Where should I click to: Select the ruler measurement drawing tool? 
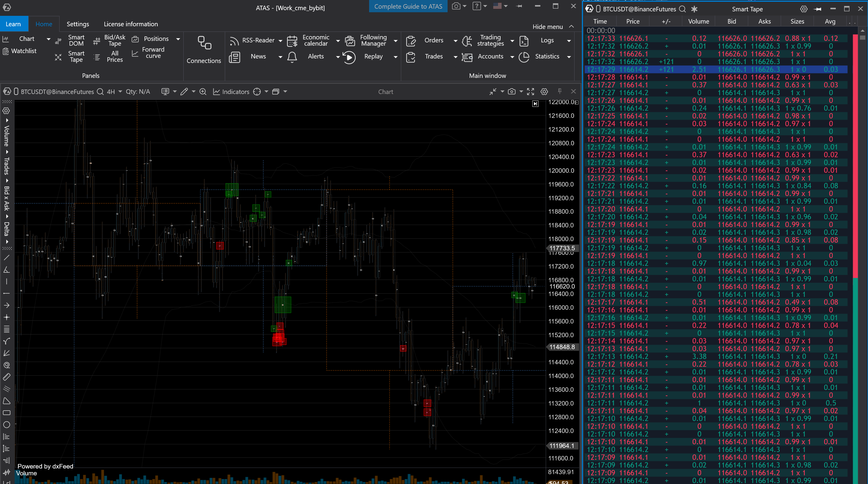click(x=6, y=377)
